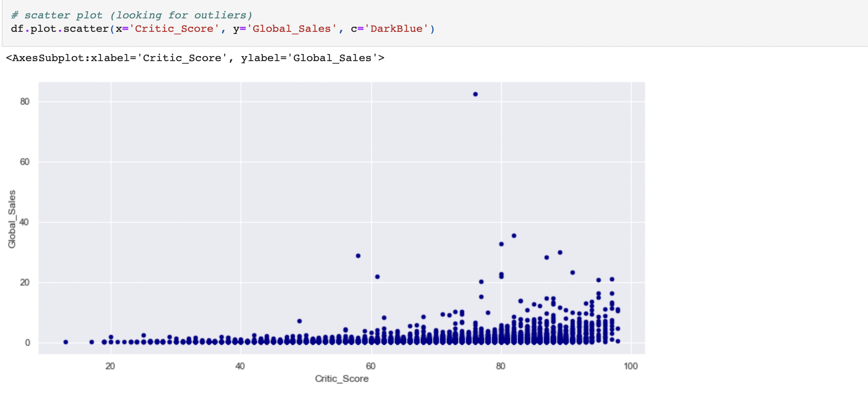Image resolution: width=868 pixels, height=399 pixels.
Task: Click the dense cluster of points near score 95
Action: (x=599, y=327)
